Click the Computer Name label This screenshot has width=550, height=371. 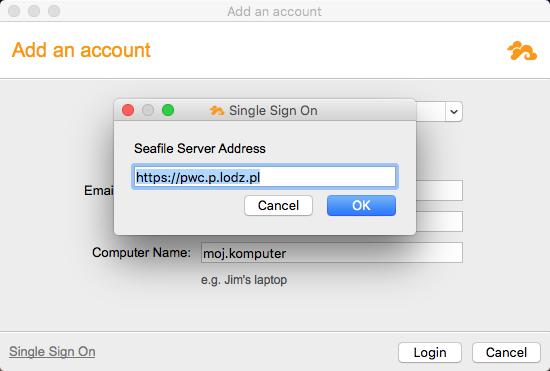click(x=141, y=252)
